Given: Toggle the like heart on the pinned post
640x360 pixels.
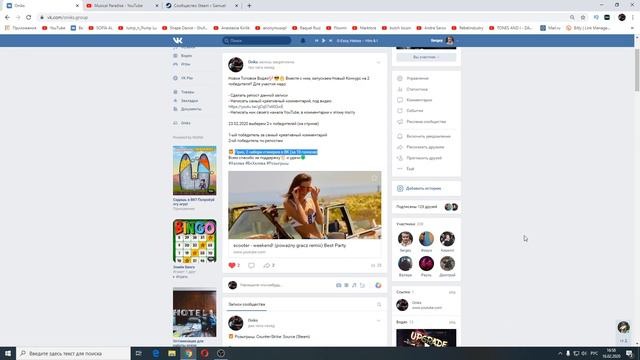Looking at the screenshot, I should pyautogui.click(x=232, y=265).
